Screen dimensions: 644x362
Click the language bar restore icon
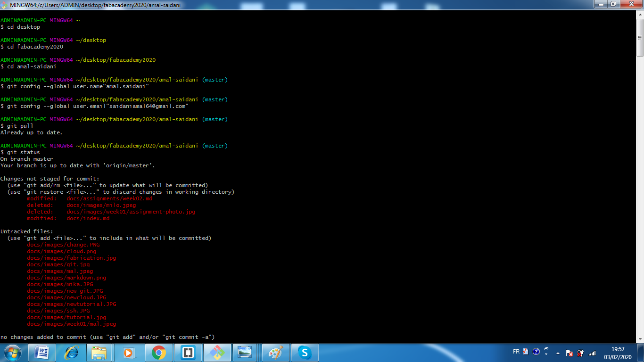[546, 350]
